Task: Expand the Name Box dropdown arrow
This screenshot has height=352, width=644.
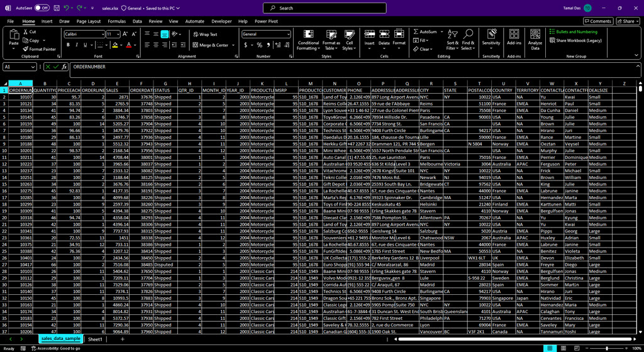Action: point(33,67)
